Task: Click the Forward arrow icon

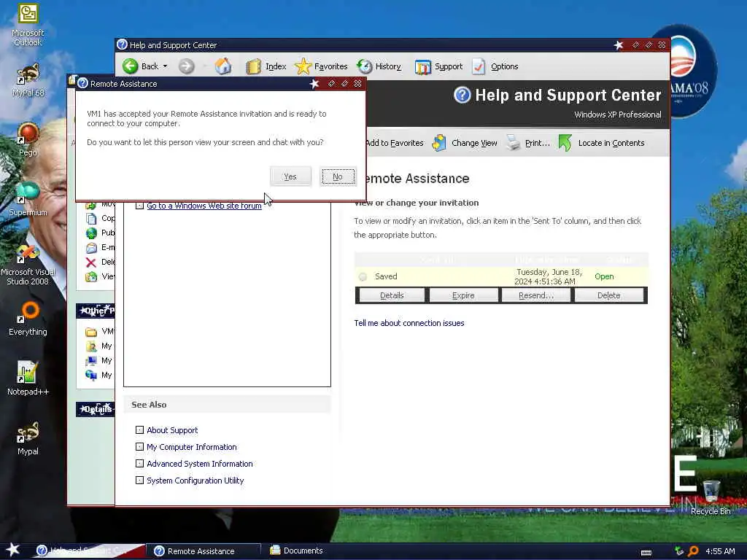Action: (186, 66)
